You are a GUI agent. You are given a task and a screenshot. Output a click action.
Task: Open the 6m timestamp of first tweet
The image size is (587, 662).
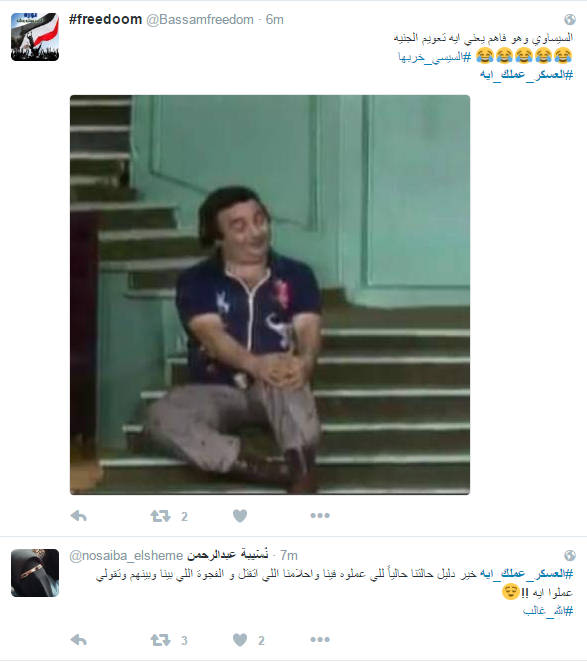[274, 20]
